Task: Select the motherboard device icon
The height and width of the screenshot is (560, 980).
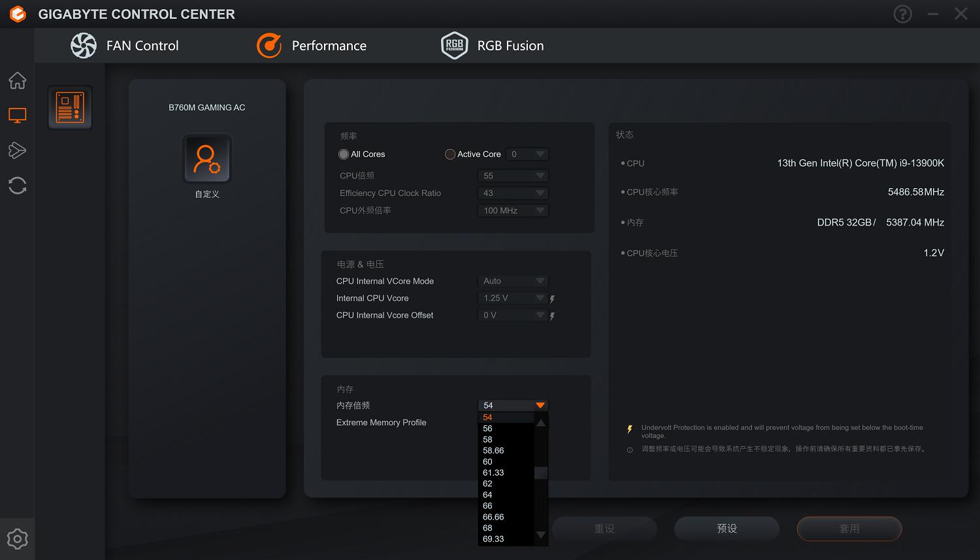Action: pyautogui.click(x=70, y=108)
